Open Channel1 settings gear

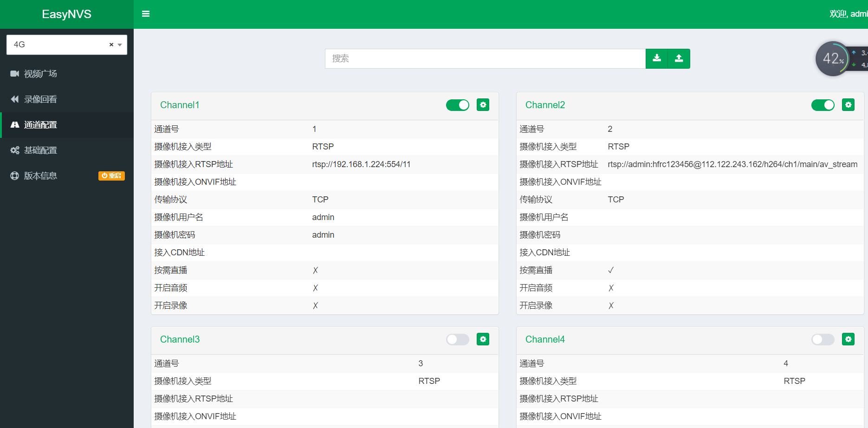pos(483,105)
